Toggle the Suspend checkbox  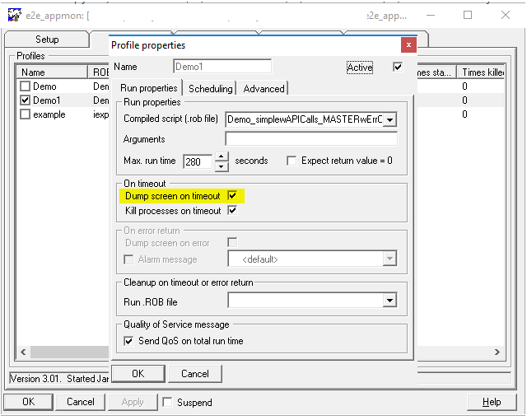tap(167, 402)
